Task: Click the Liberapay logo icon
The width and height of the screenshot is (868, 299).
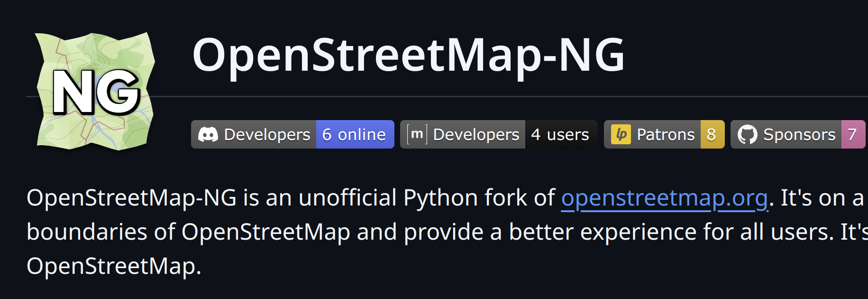Action: coord(621,135)
